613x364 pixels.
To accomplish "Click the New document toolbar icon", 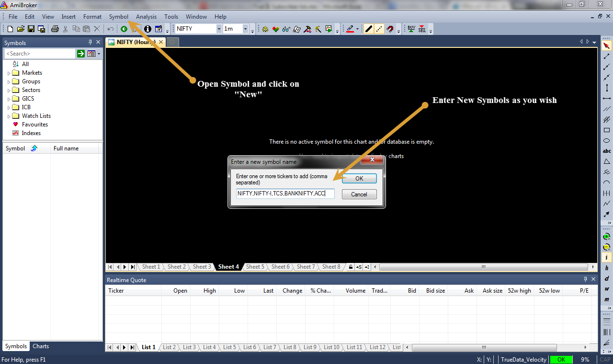I will point(10,29).
